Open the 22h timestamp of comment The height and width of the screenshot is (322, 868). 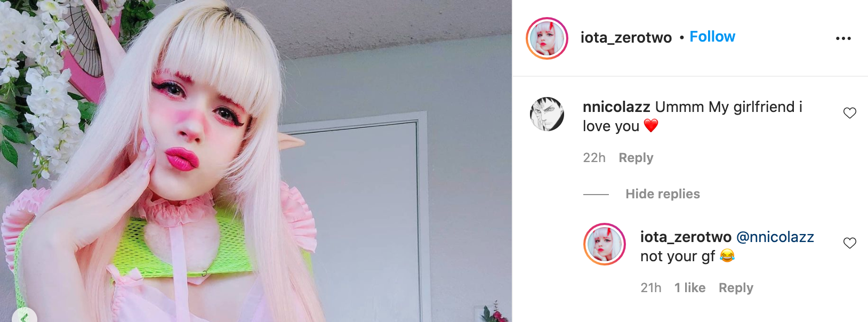pos(594,158)
